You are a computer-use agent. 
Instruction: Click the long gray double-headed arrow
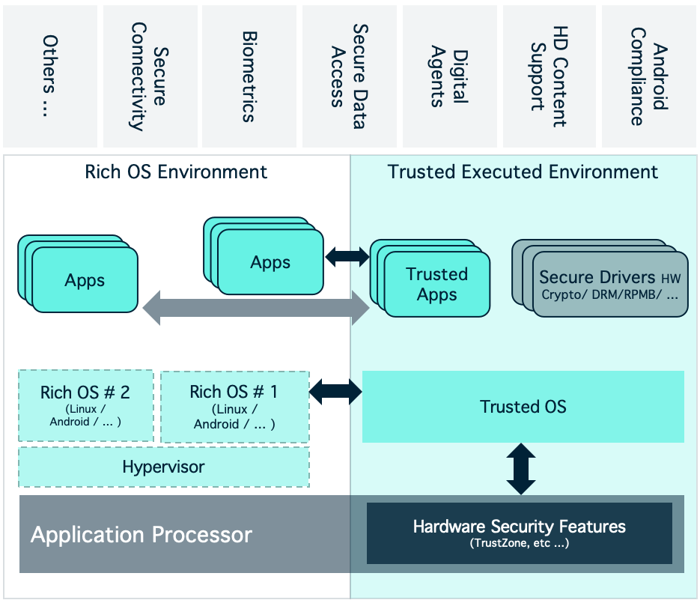click(256, 308)
